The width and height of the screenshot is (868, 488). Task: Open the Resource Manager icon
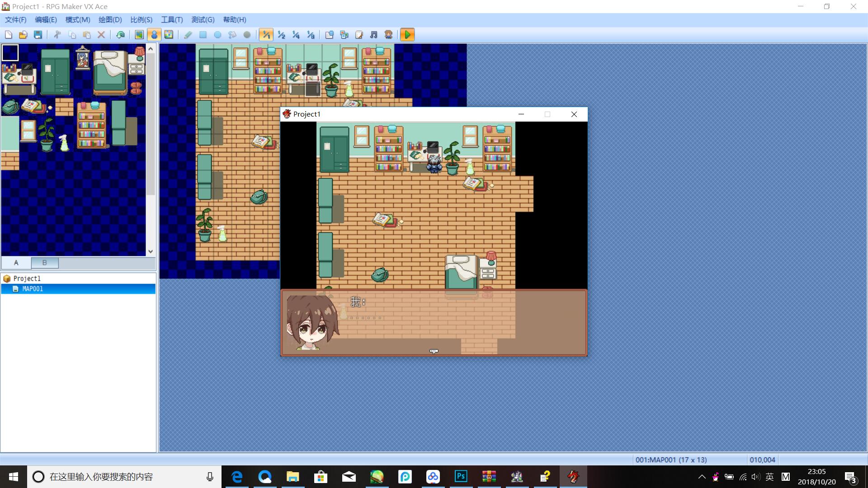coord(344,35)
